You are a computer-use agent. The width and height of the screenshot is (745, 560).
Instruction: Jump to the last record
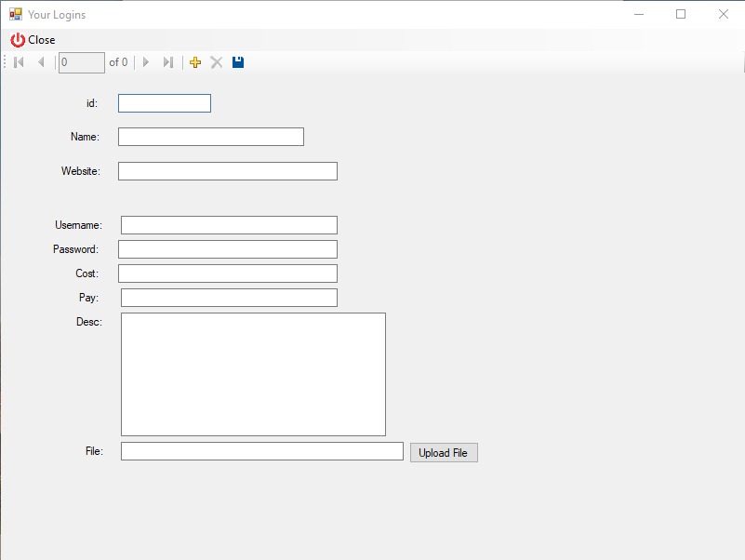click(167, 62)
